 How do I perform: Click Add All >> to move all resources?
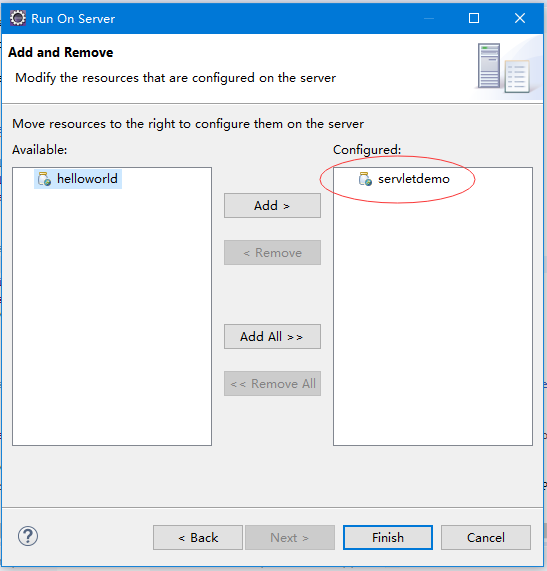click(x=272, y=336)
